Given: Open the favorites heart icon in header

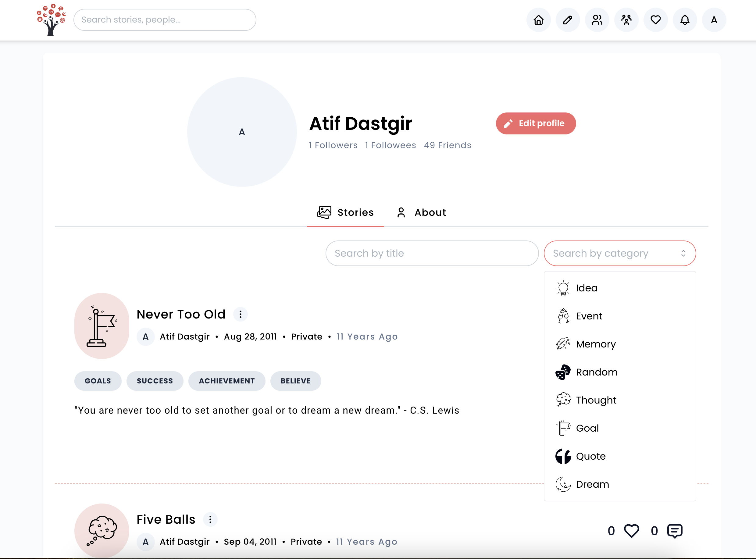Looking at the screenshot, I should (x=655, y=20).
